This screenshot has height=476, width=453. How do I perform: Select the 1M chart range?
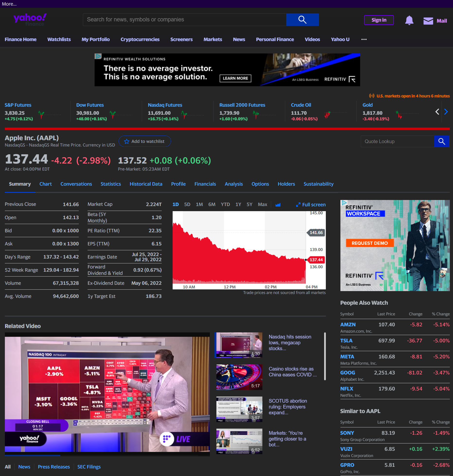point(199,205)
